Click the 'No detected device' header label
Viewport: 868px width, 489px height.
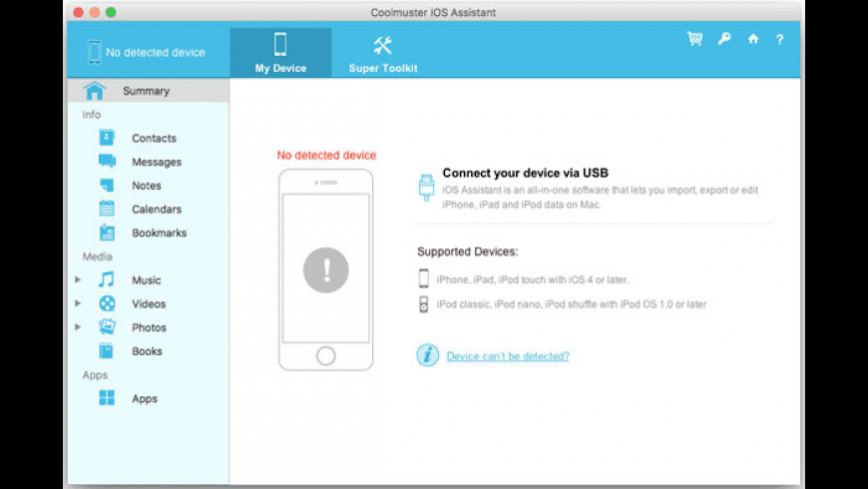[x=156, y=53]
